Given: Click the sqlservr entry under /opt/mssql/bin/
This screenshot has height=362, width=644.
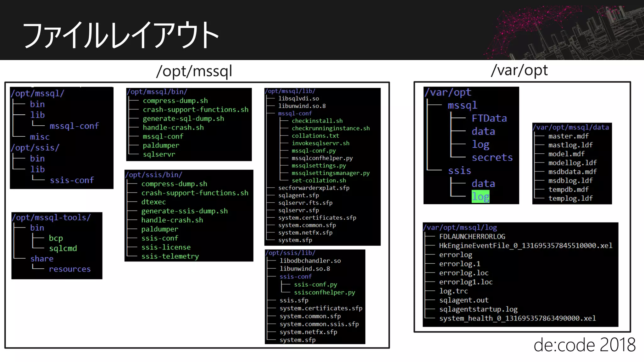Looking at the screenshot, I should [x=159, y=154].
